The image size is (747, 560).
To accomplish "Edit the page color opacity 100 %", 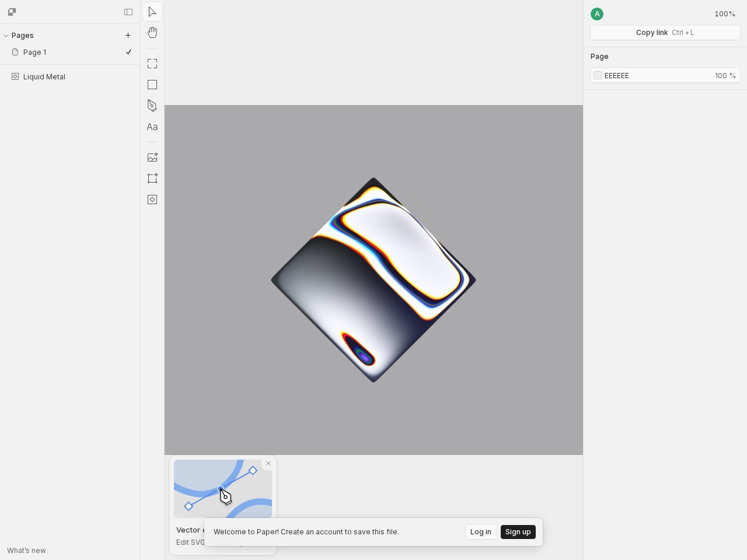I will [725, 76].
